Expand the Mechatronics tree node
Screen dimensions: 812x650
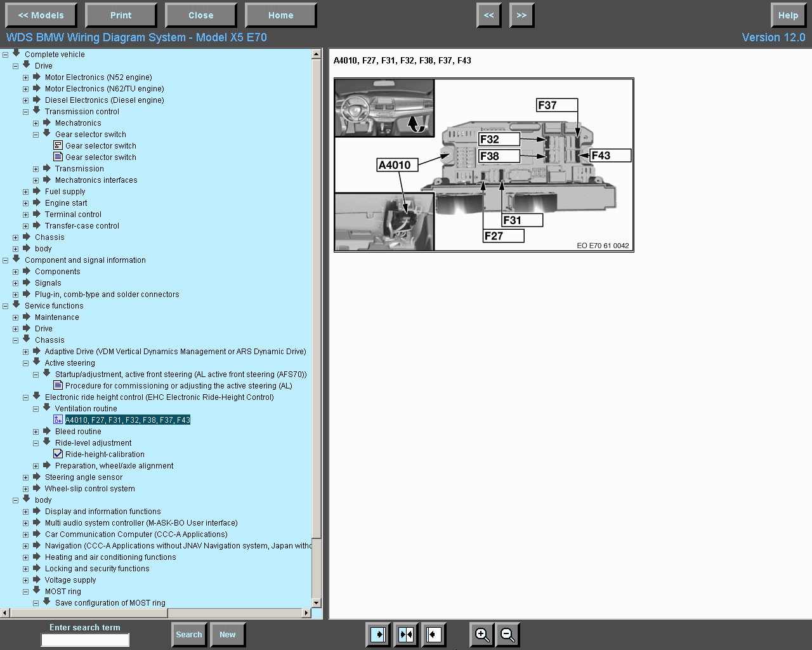(36, 123)
